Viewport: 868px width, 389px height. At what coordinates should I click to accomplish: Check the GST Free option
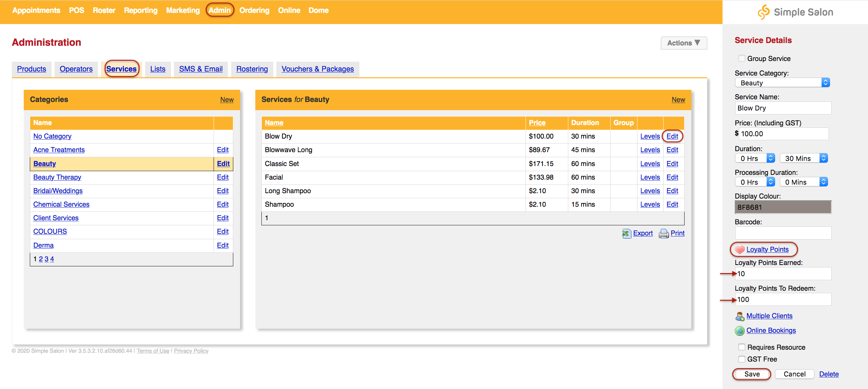(742, 359)
